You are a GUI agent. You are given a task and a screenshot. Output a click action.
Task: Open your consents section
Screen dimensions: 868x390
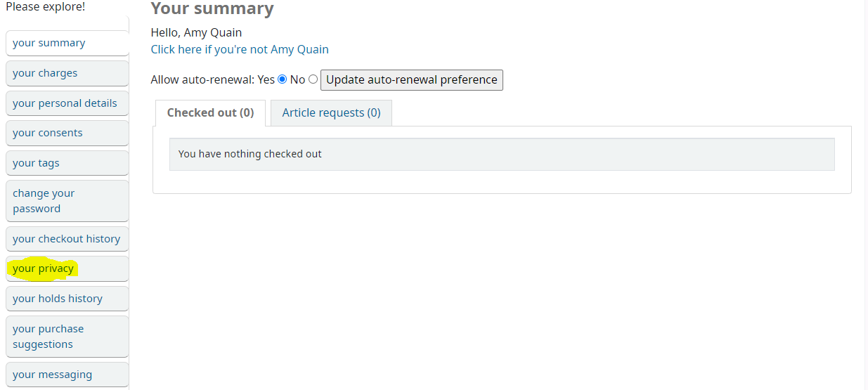[x=67, y=133]
